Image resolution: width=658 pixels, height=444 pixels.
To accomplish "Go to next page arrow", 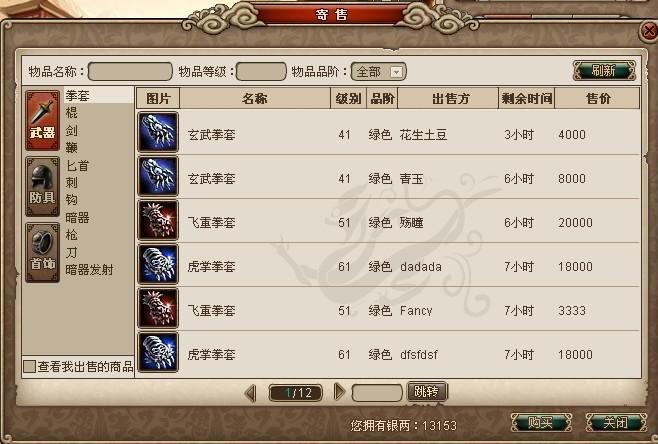I will [339, 392].
